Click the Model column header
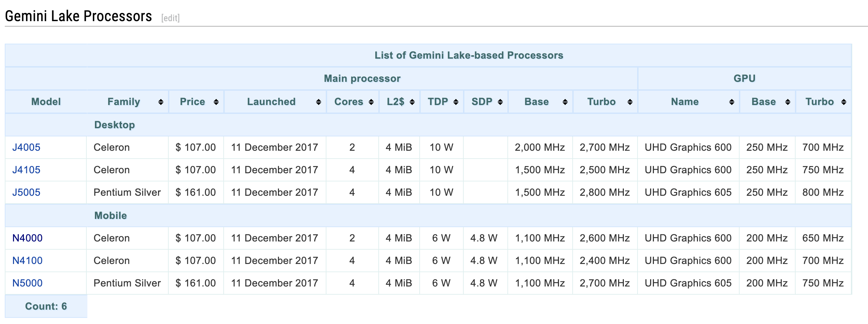The width and height of the screenshot is (868, 324). [x=46, y=102]
